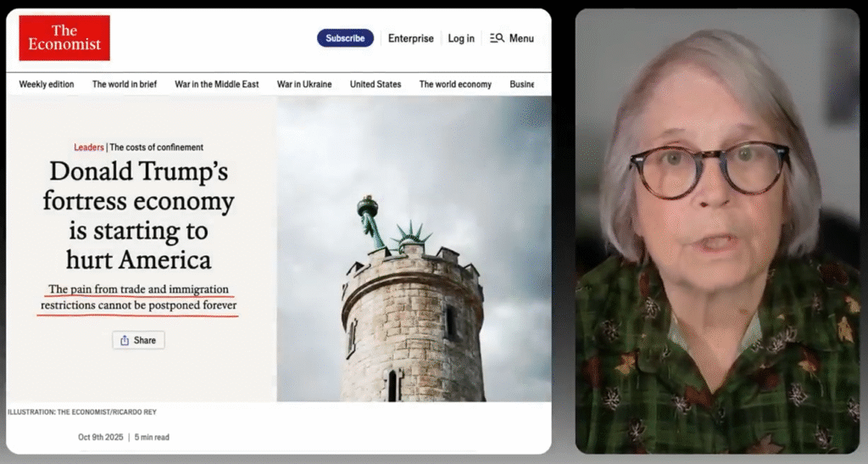Click the partially visible Business nav item
Screen dimensions: 868x464
click(x=521, y=84)
